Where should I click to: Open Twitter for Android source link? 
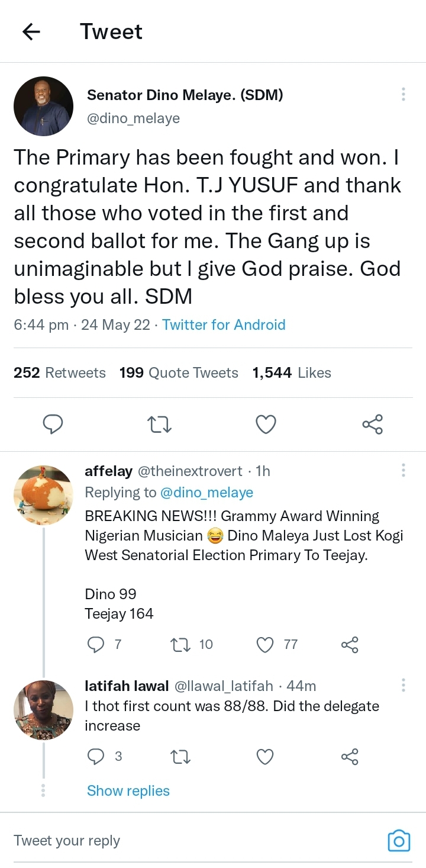[x=224, y=324]
